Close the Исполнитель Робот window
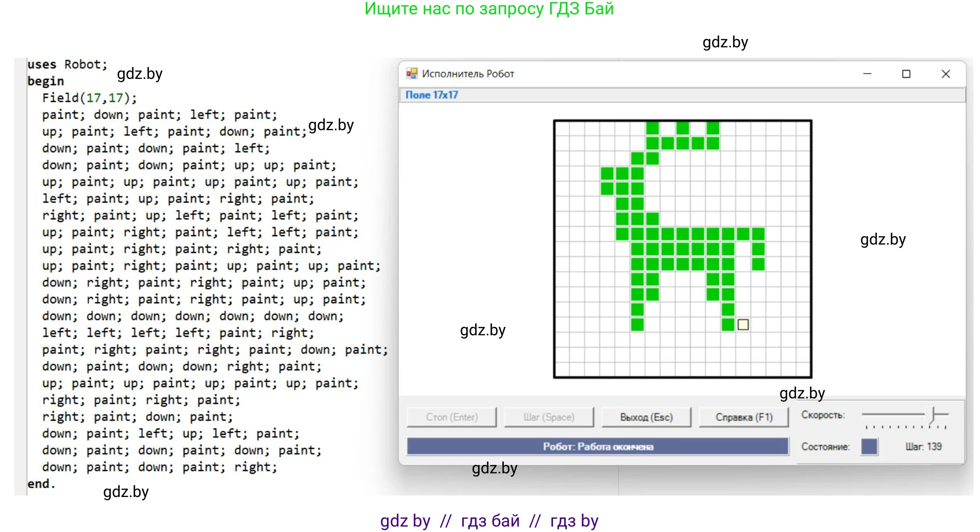 tap(945, 74)
